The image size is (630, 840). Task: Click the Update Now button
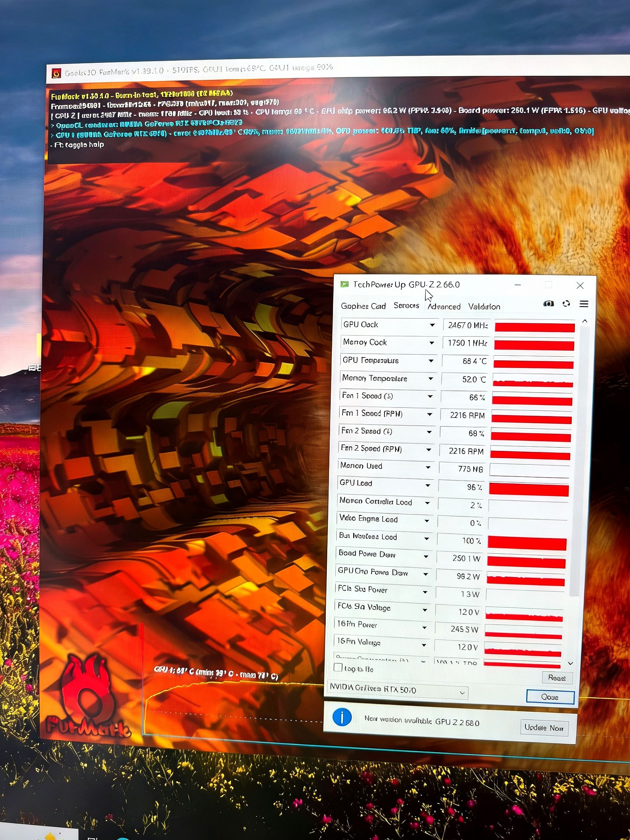[x=543, y=728]
